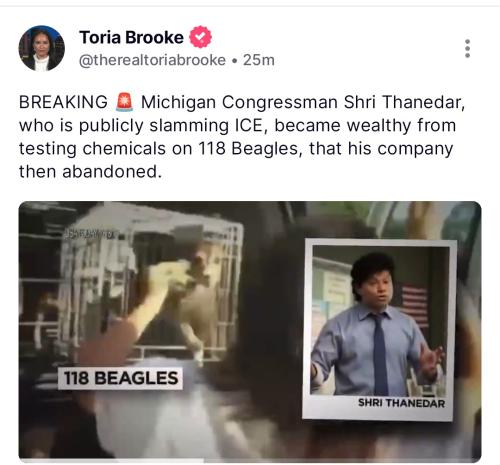Image resolution: width=500 pixels, height=465 pixels.
Task: Click the faint watermark above the crate
Action: click(x=89, y=234)
